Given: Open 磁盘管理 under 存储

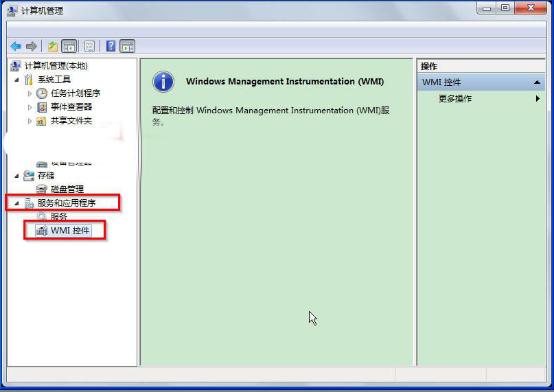Looking at the screenshot, I should pos(67,189).
